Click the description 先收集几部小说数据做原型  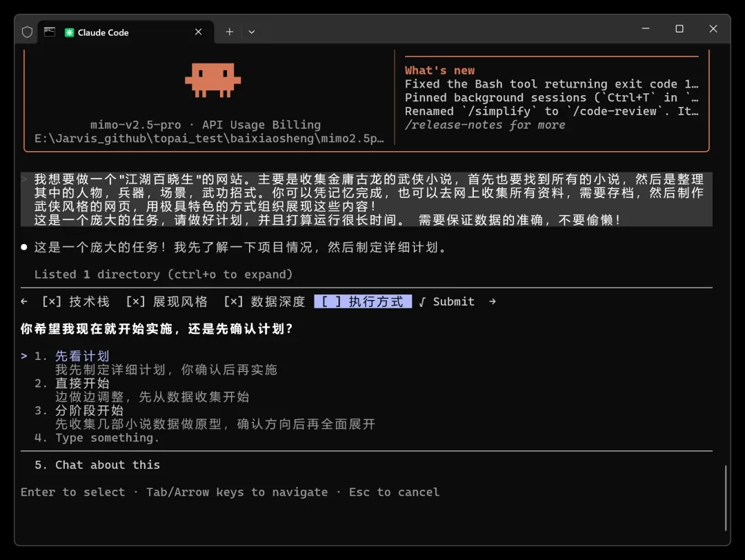215,424
